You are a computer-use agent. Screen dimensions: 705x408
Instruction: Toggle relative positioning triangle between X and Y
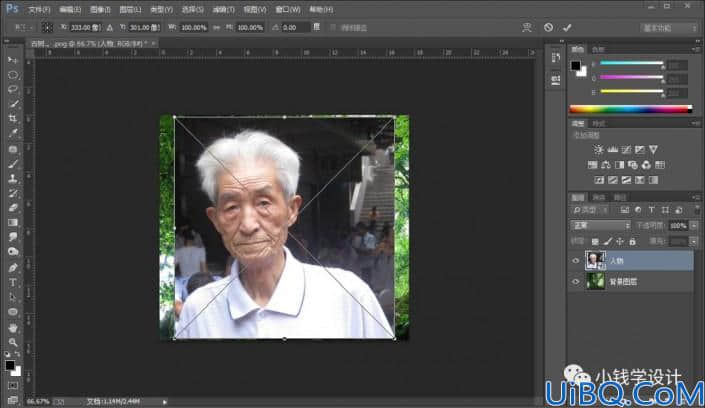110,27
